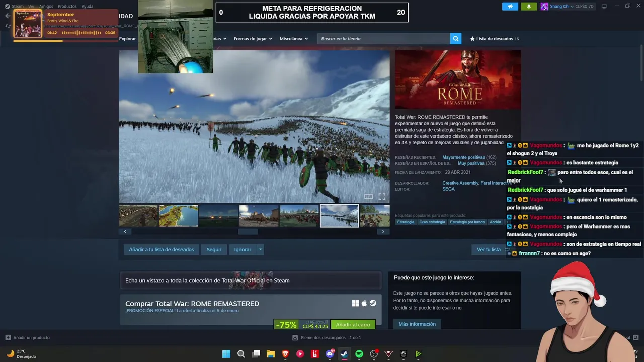Image resolution: width=644 pixels, height=362 pixels.
Task: Select the world map screenshot thumbnail
Action: pyautogui.click(x=178, y=216)
